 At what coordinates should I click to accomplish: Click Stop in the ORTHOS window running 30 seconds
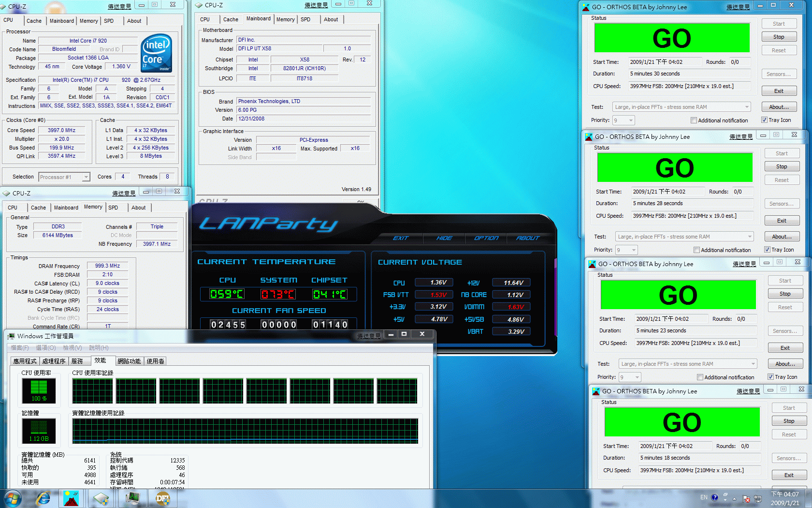(x=779, y=37)
